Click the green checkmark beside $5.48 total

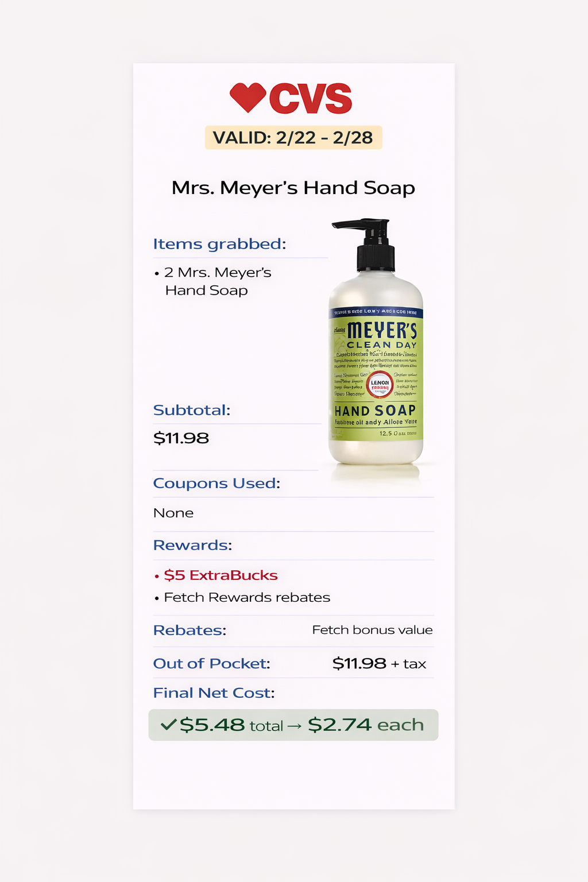coord(168,725)
